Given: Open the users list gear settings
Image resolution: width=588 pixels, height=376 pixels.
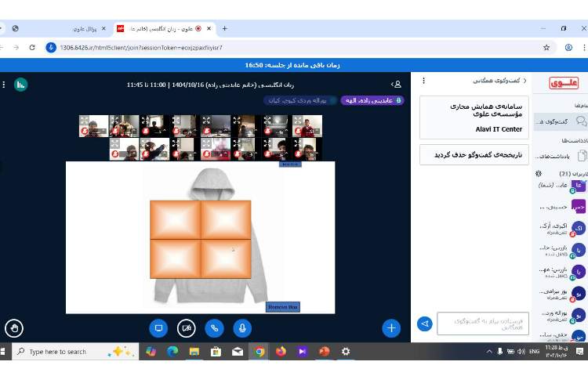Looking at the screenshot, I should click(539, 173).
